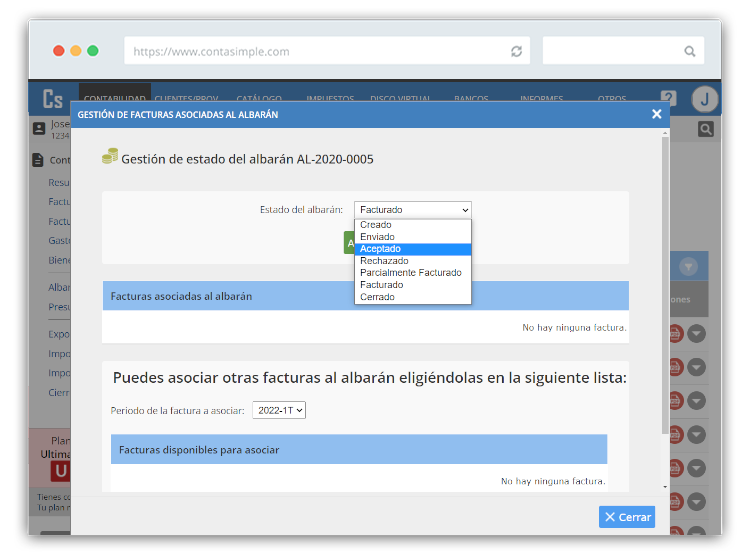Click the green window maximize dot

pos(93,51)
